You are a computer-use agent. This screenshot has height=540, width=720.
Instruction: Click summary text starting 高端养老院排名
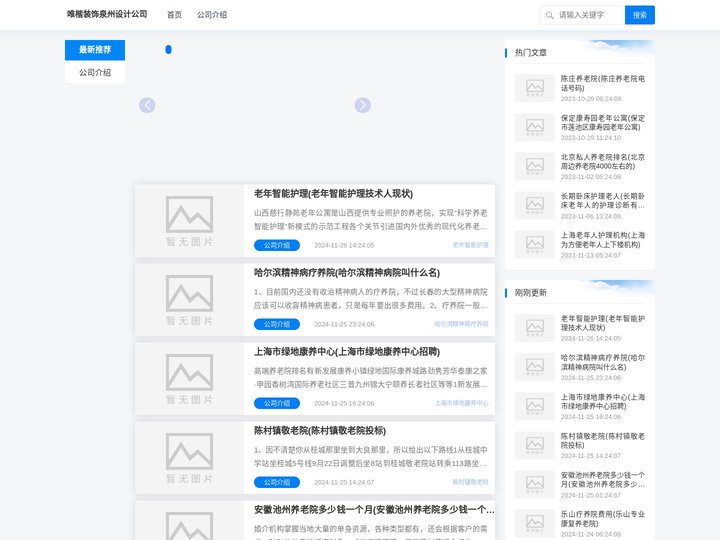point(371,377)
